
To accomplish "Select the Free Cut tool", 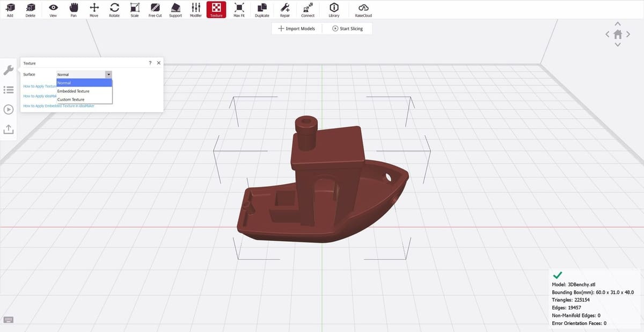I will 155,10.
